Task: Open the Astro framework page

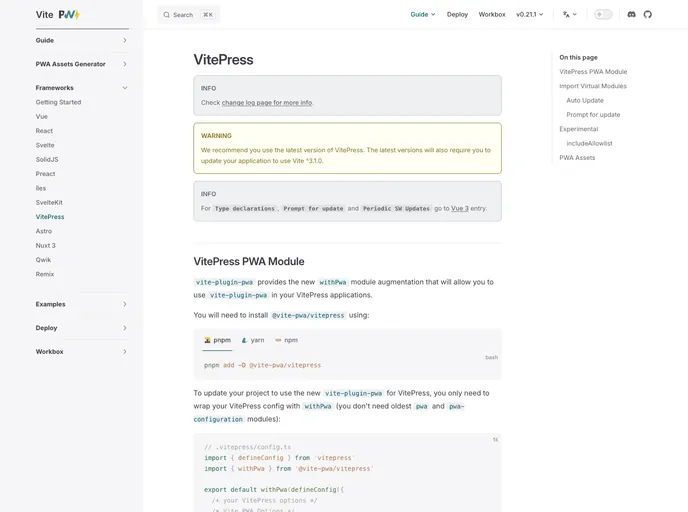Action: tap(44, 231)
